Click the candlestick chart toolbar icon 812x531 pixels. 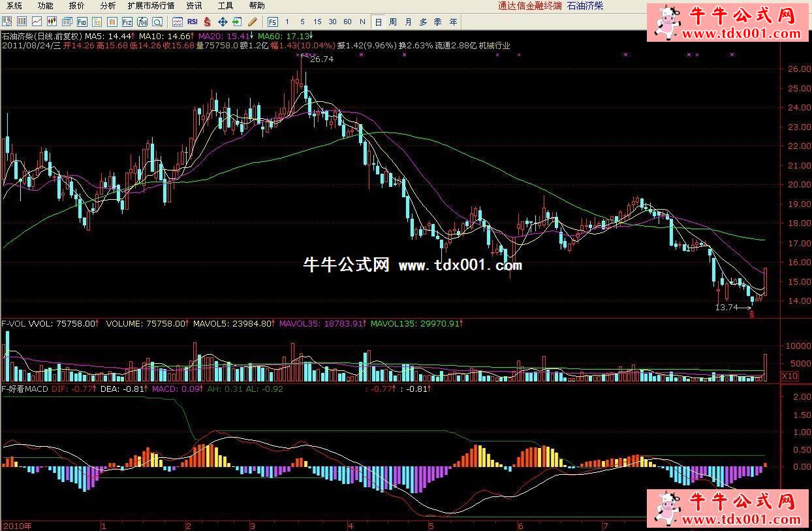click(x=52, y=22)
